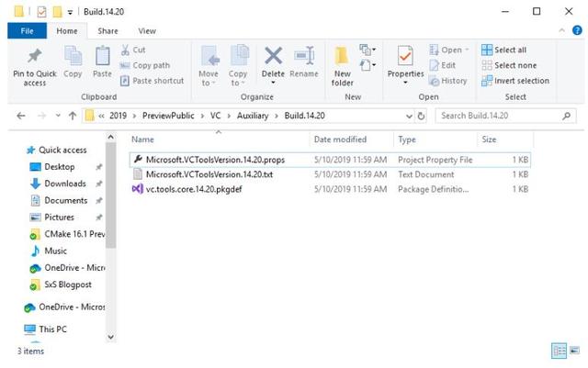The image size is (588, 368).
Task: Click Paste shortcut command
Action: pyautogui.click(x=152, y=81)
